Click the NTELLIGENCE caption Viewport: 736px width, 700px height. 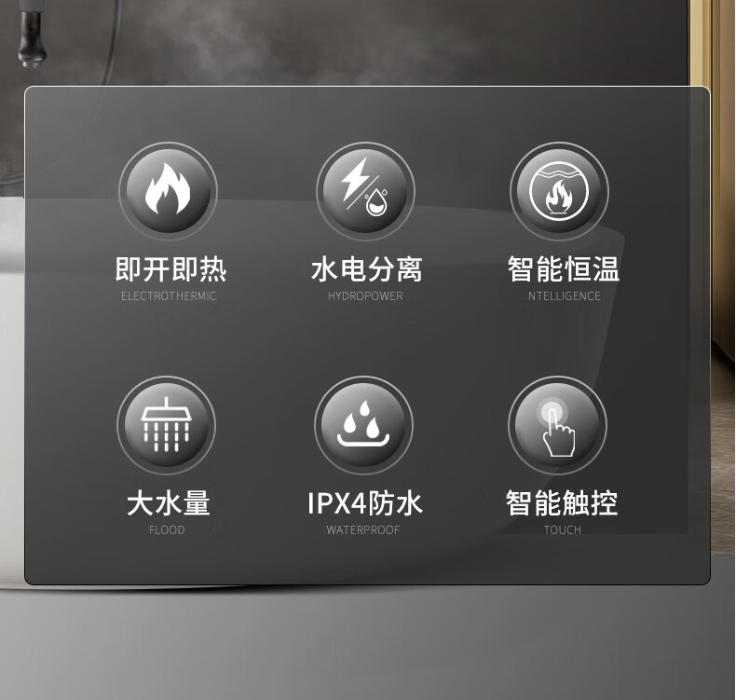tap(565, 296)
